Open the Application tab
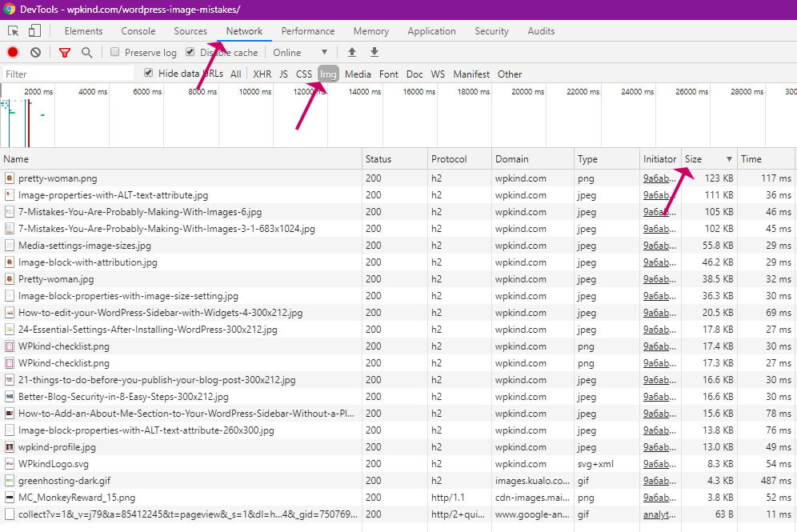Image resolution: width=797 pixels, height=532 pixels. coord(431,31)
